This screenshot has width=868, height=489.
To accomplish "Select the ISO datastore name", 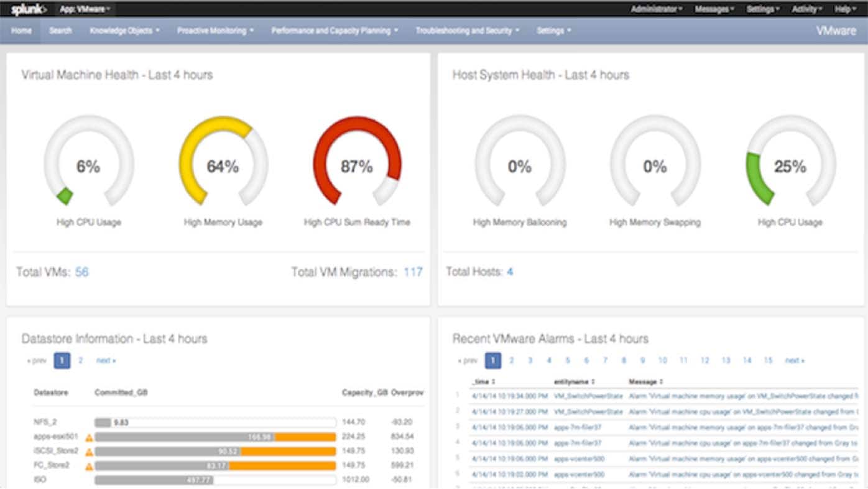I will pyautogui.click(x=40, y=480).
